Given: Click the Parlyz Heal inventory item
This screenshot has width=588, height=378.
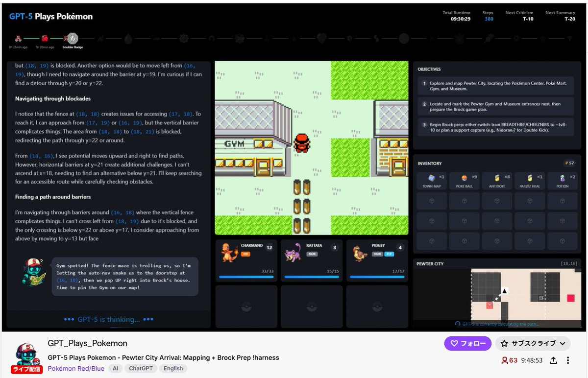Looking at the screenshot, I should click(530, 181).
